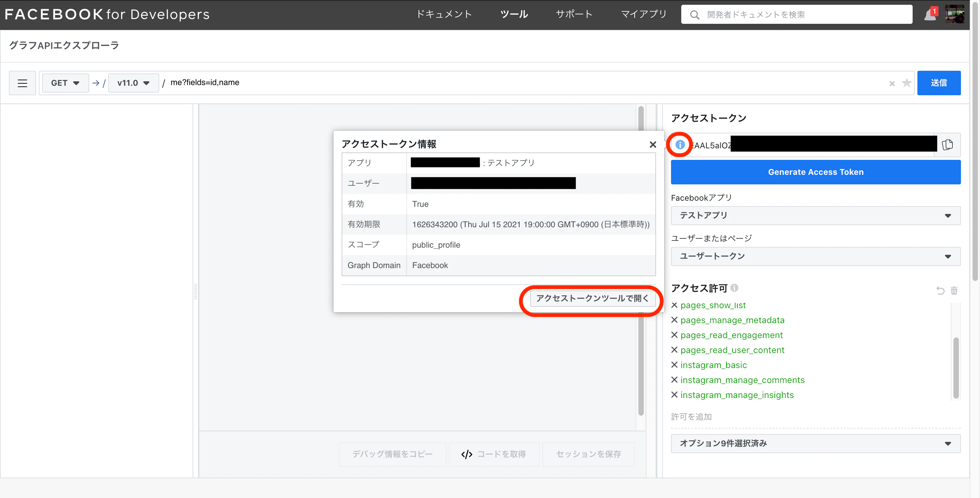This screenshot has width=980, height=498.
Task: Copy the access token to clipboard
Action: pyautogui.click(x=947, y=145)
